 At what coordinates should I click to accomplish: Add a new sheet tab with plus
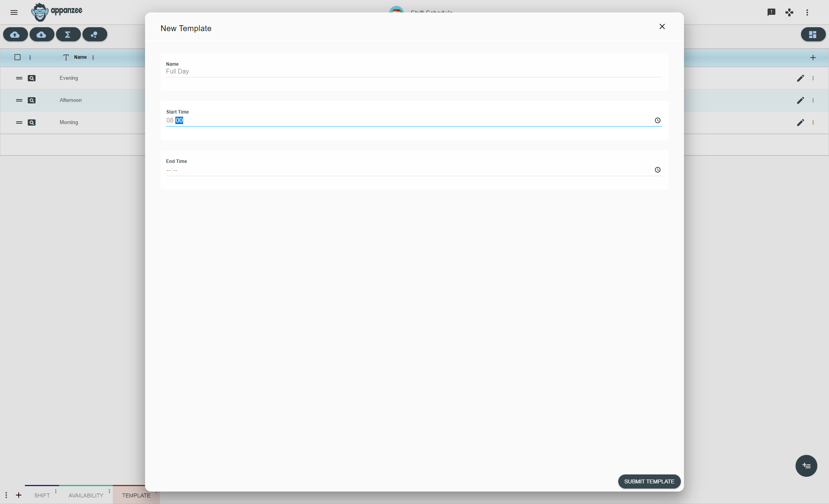click(19, 495)
